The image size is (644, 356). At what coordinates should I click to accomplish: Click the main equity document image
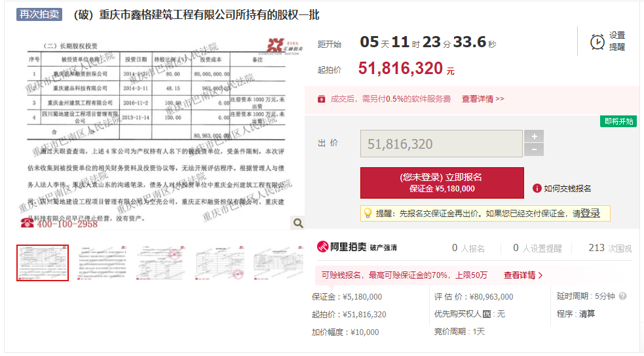[x=161, y=132]
